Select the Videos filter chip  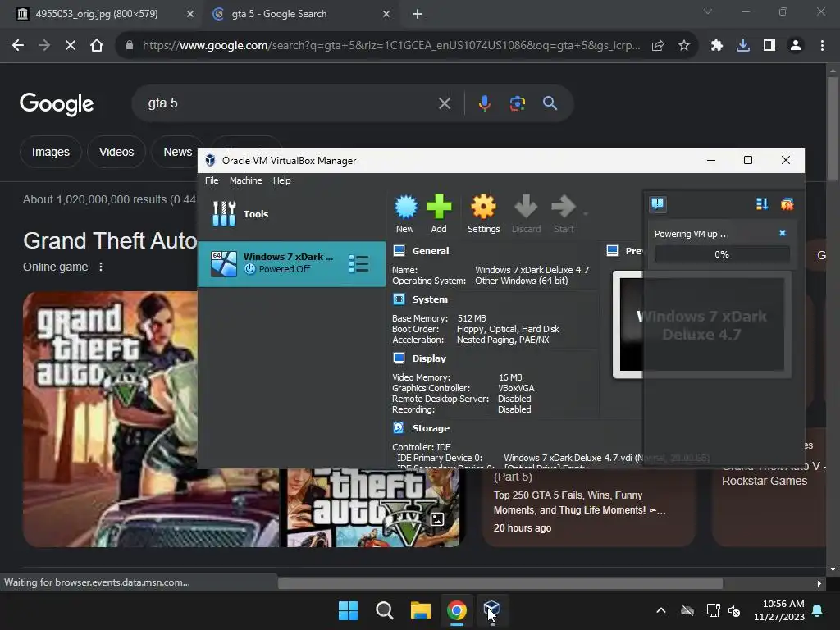116,152
